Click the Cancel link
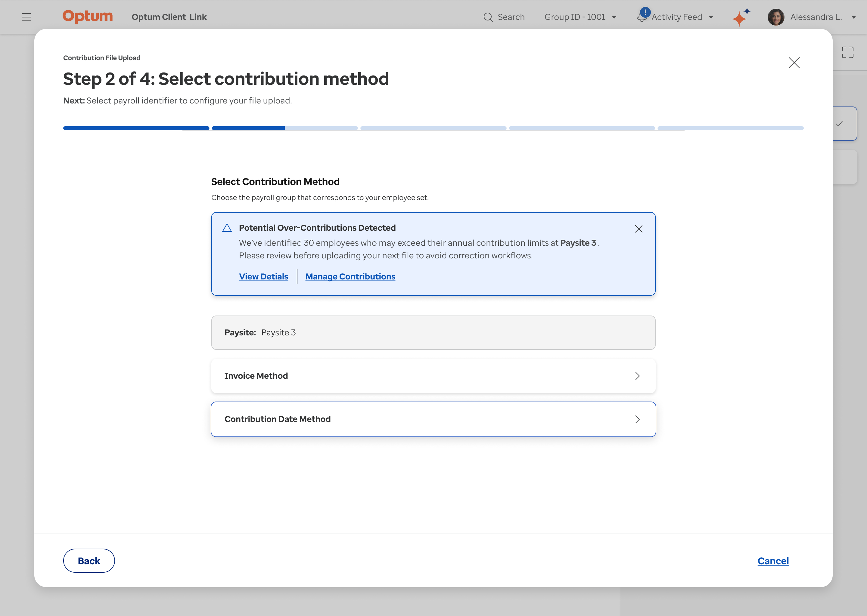Screen dimensions: 867x616 [x=773, y=561]
